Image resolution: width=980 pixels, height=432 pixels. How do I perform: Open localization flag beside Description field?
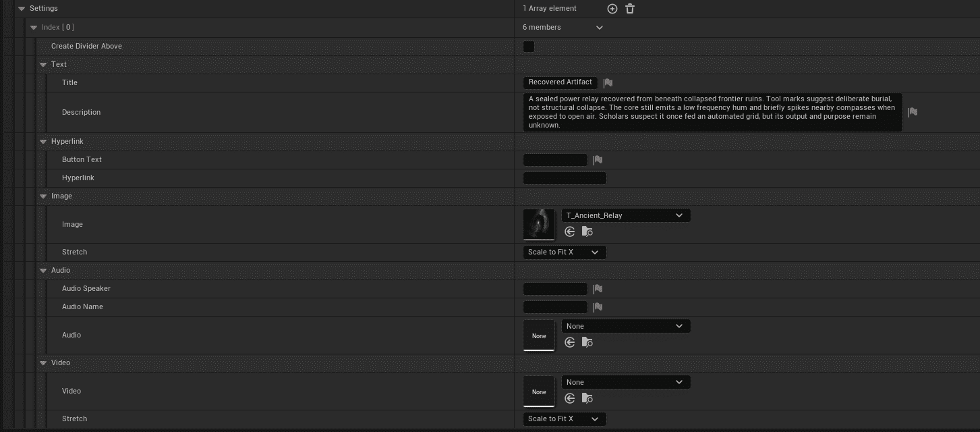click(913, 112)
